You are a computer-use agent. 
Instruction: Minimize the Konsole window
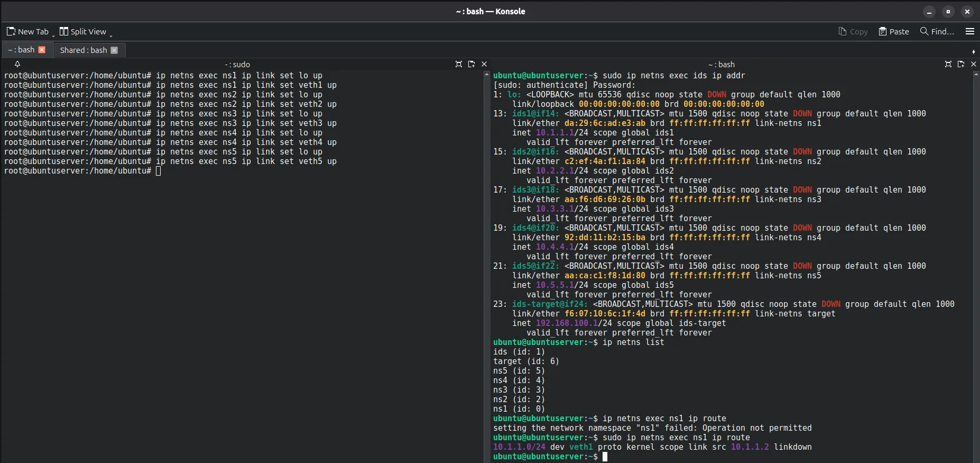929,12
